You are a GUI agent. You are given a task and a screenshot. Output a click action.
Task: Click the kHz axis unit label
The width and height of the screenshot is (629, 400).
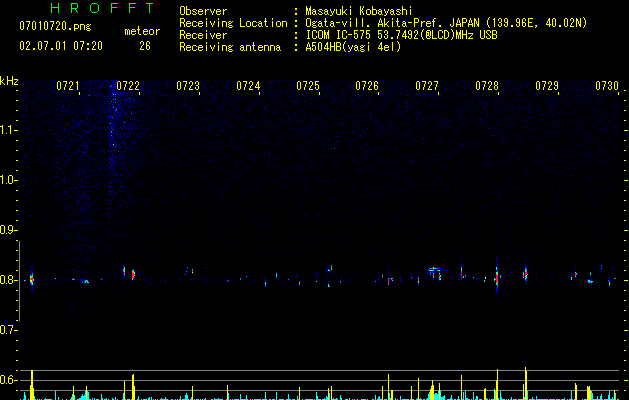click(9, 81)
